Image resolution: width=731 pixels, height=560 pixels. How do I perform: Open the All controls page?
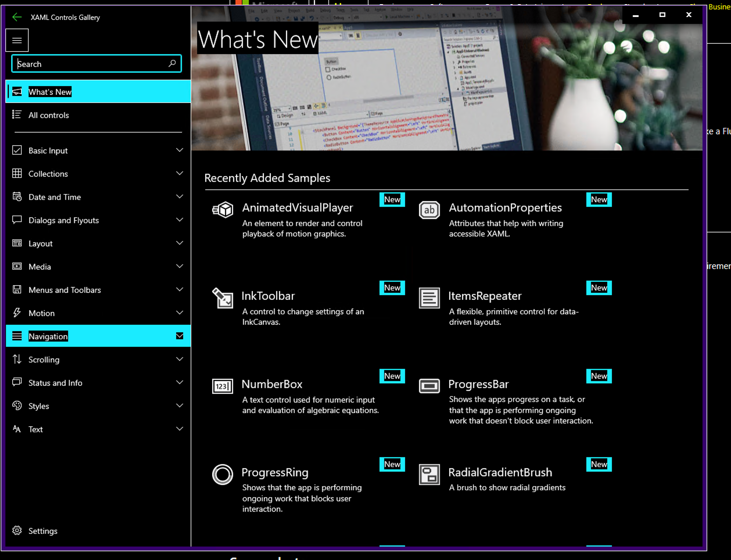click(x=49, y=115)
